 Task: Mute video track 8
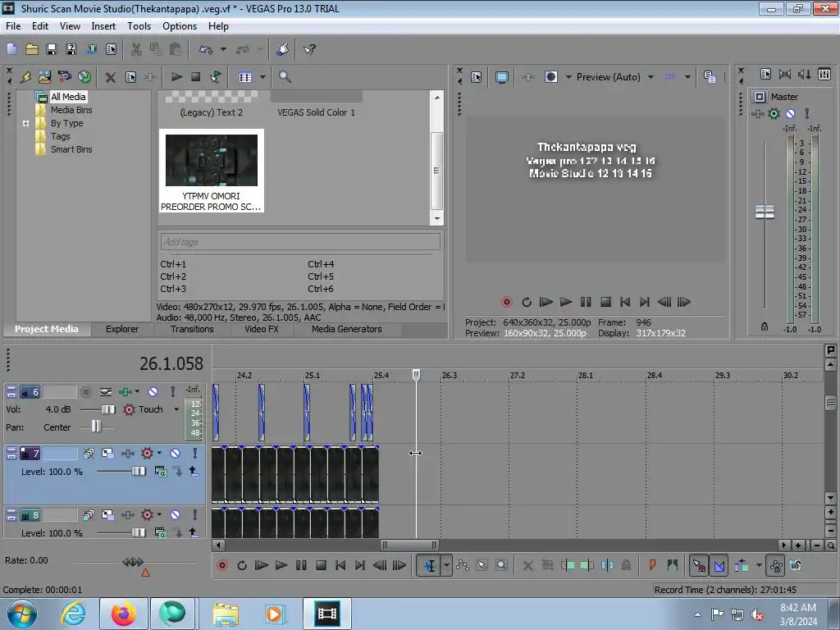tap(176, 515)
